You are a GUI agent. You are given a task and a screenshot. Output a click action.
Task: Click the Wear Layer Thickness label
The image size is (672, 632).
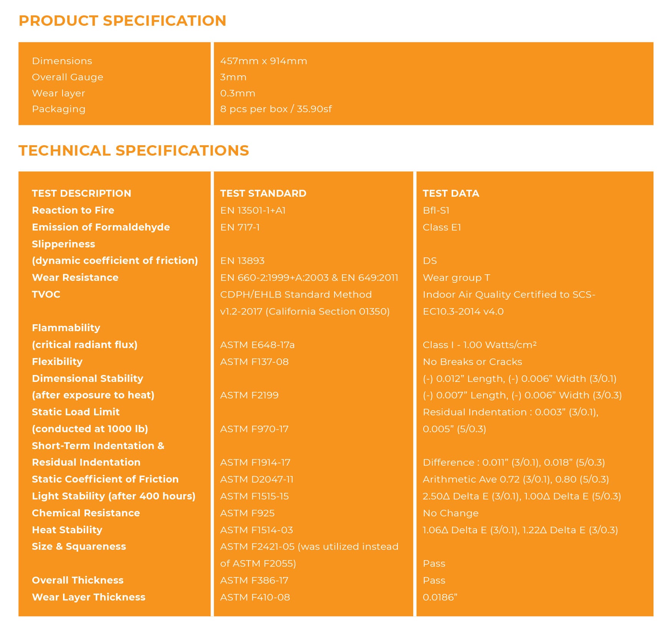[89, 597]
